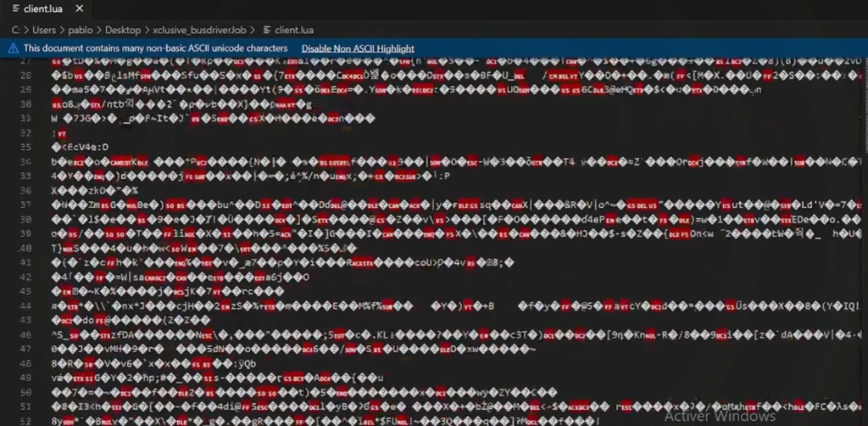Click line number 46 in the gutter
This screenshot has height=426, width=868.
(x=26, y=334)
